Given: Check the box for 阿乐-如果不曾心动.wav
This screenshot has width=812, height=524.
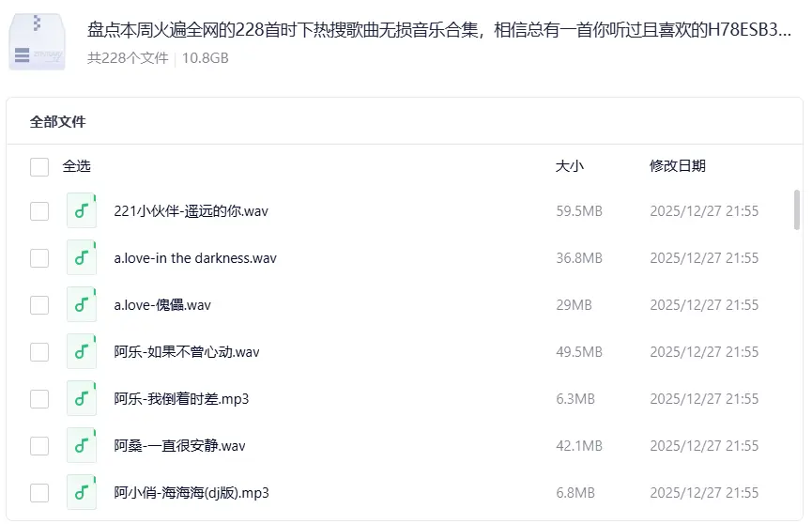Looking at the screenshot, I should pyautogui.click(x=39, y=352).
